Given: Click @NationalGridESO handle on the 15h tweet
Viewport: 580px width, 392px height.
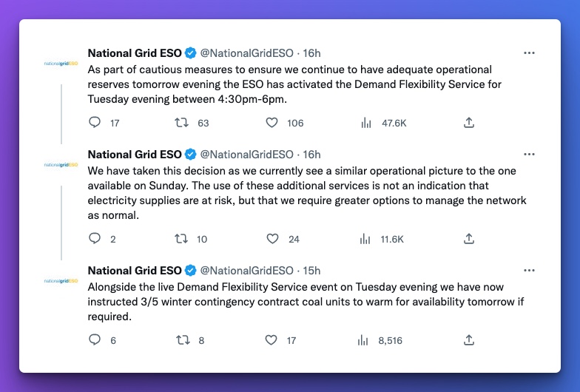Looking at the screenshot, I should 247,271.
